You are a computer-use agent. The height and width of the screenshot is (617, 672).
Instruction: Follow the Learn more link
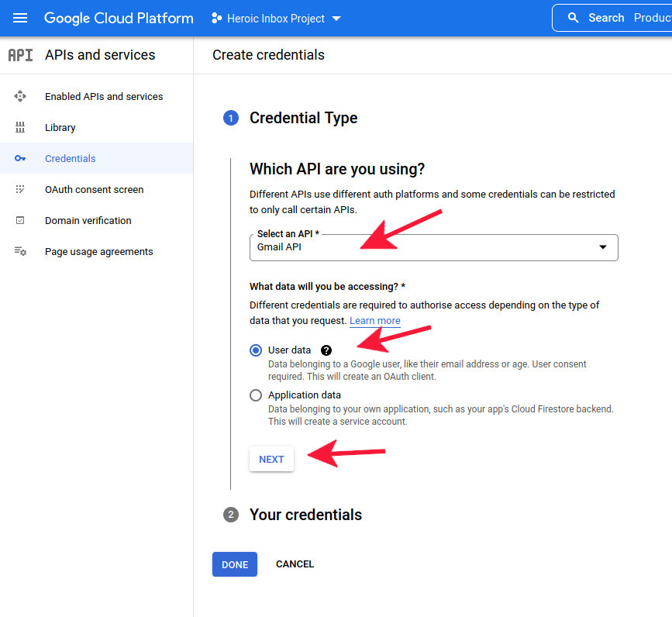(x=375, y=320)
